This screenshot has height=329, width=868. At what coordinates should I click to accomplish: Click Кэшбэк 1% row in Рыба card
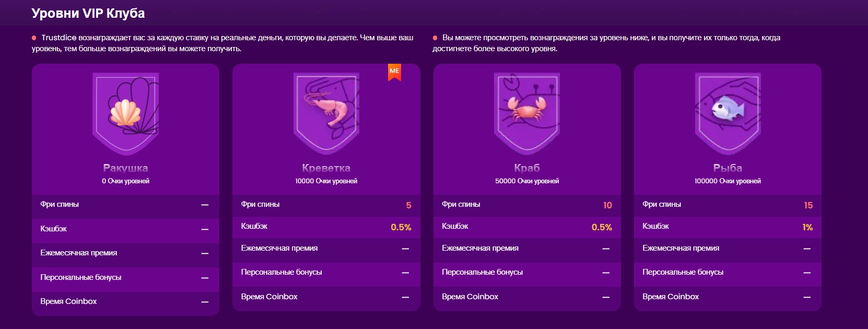(x=728, y=227)
